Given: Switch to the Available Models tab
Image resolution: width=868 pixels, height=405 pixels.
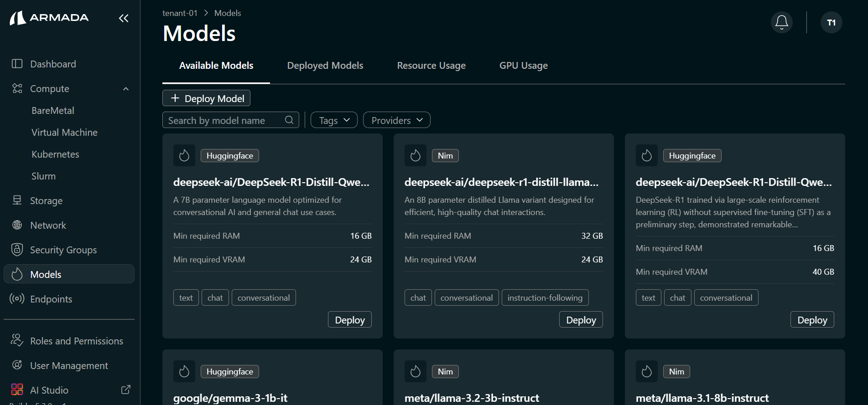Looking at the screenshot, I should pyautogui.click(x=216, y=66).
